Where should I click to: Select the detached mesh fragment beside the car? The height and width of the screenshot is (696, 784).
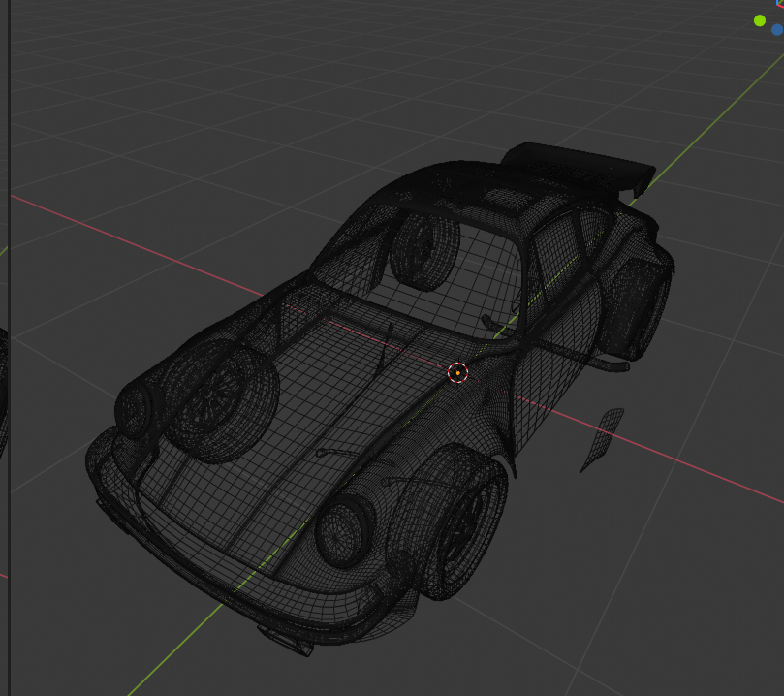(603, 440)
